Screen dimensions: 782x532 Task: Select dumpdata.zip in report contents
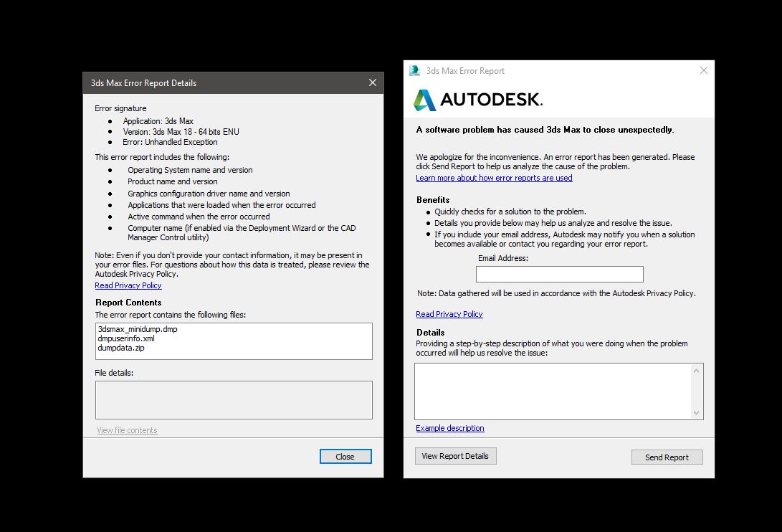tap(121, 348)
